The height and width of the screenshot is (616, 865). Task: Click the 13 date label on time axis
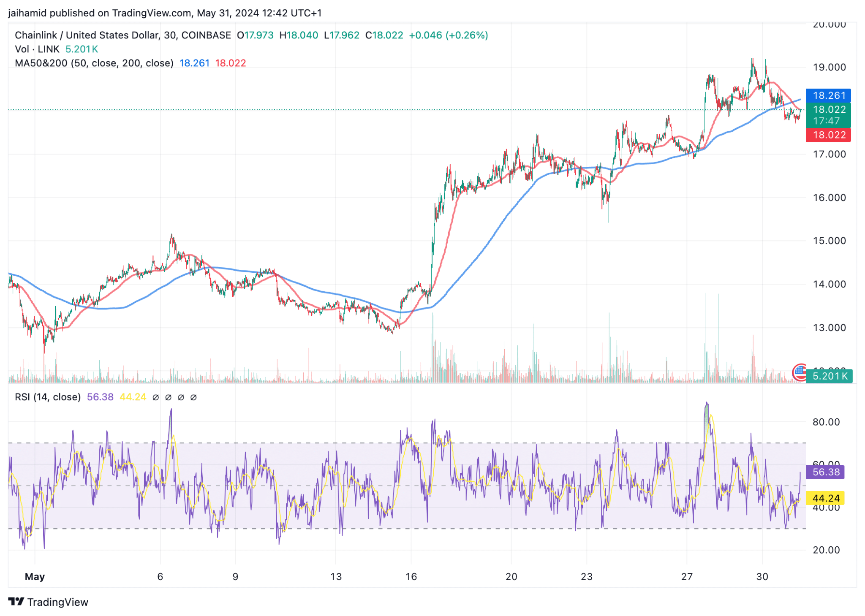pyautogui.click(x=336, y=576)
